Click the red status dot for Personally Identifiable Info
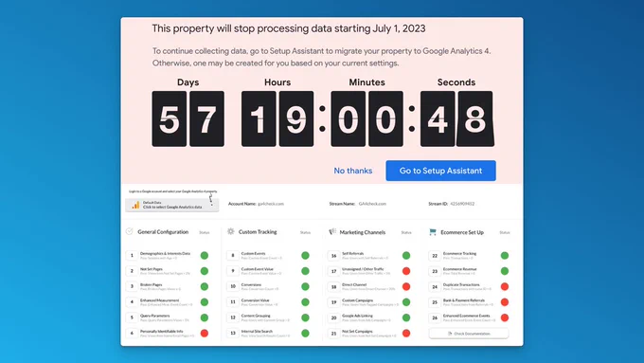The image size is (644, 363). (205, 333)
